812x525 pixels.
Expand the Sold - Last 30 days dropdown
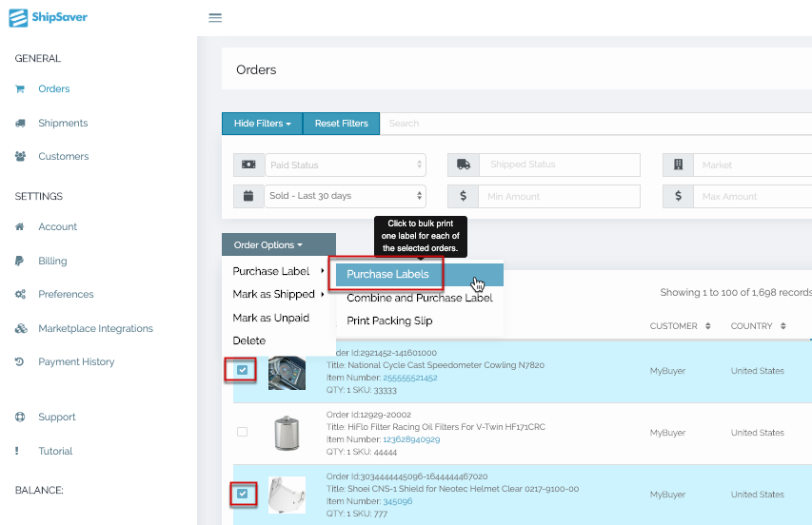[x=345, y=196]
